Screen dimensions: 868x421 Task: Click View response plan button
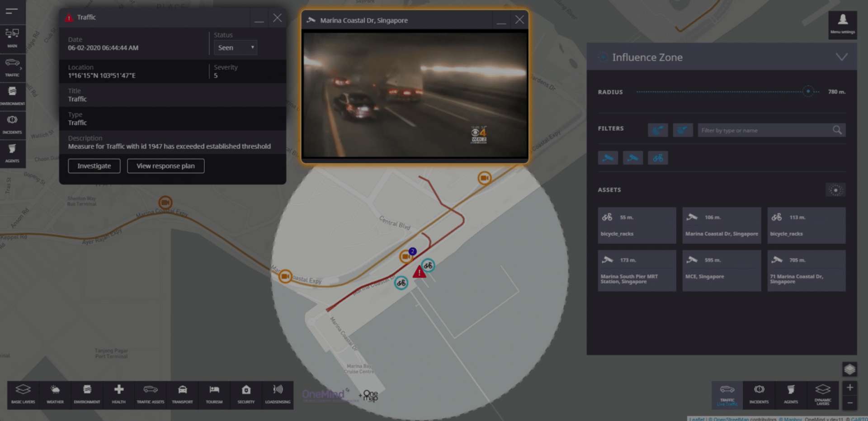click(165, 166)
